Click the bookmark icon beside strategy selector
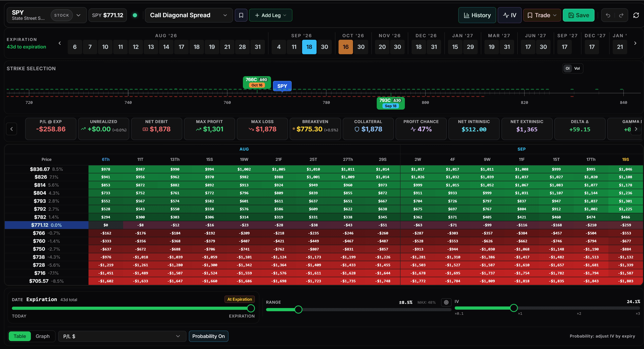The image size is (644, 349). pos(241,15)
